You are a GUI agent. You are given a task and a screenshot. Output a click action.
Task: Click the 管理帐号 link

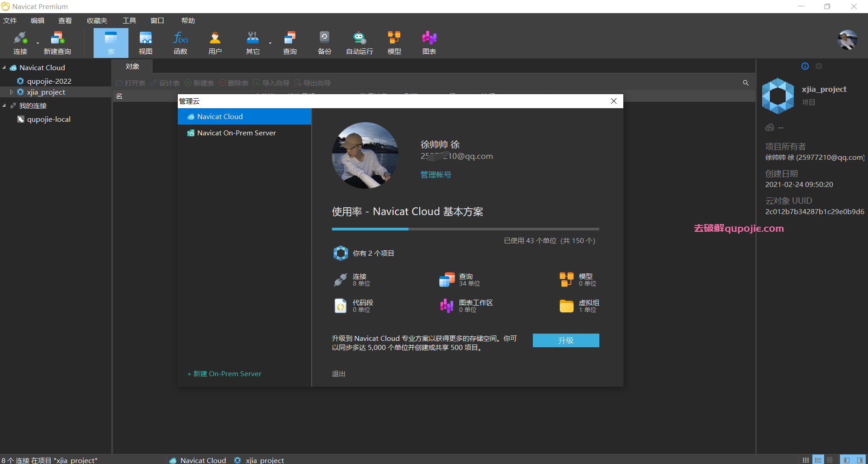click(x=436, y=175)
